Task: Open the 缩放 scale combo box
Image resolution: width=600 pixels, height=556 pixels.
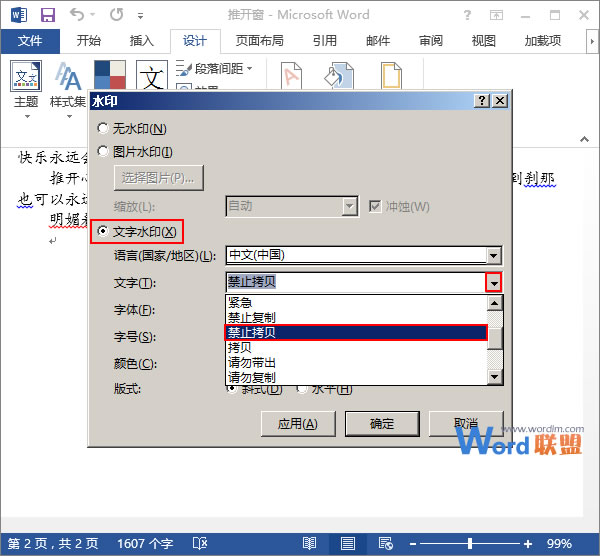Action: [x=292, y=207]
